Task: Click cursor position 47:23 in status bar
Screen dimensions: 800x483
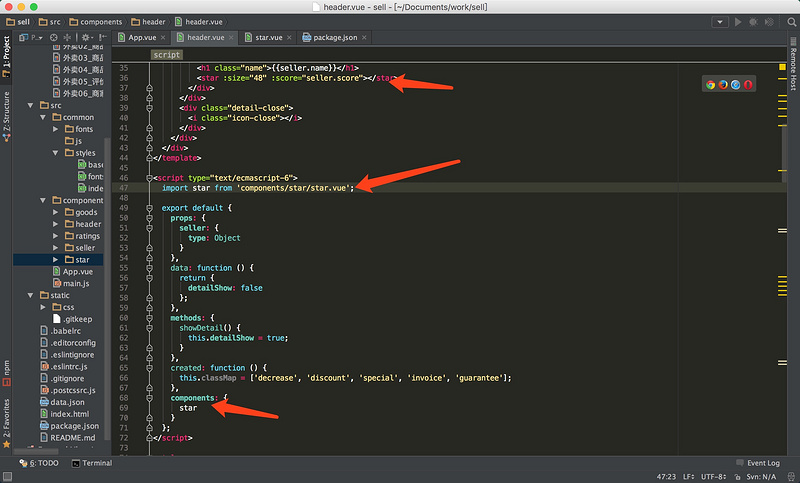Action: pos(666,477)
